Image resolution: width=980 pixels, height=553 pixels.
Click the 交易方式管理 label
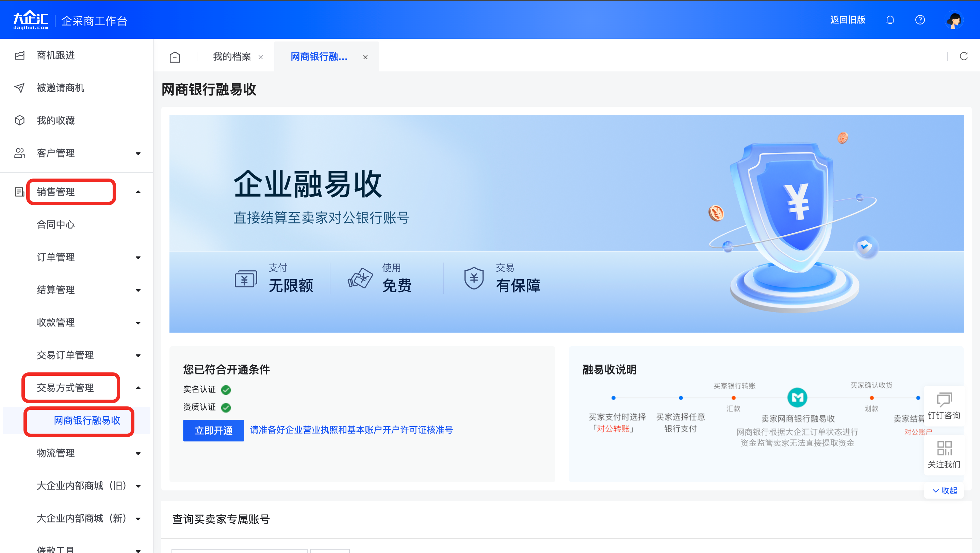click(65, 388)
